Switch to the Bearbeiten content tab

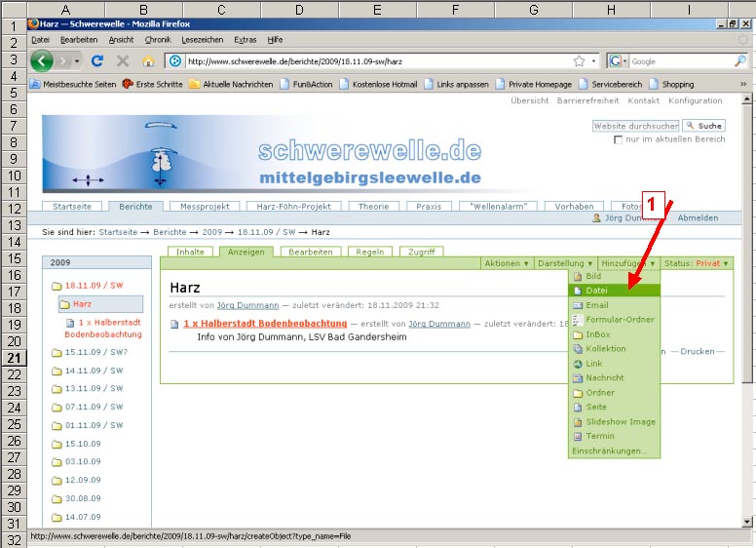[311, 252]
